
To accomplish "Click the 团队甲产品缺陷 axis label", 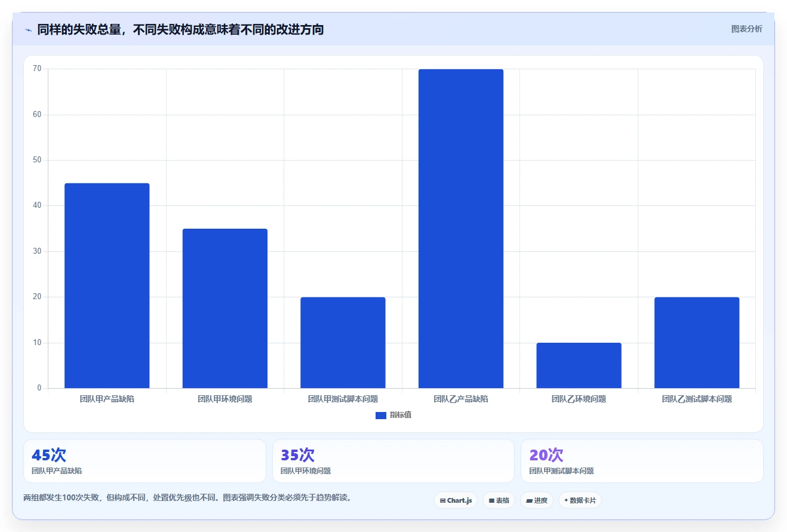I will click(107, 399).
